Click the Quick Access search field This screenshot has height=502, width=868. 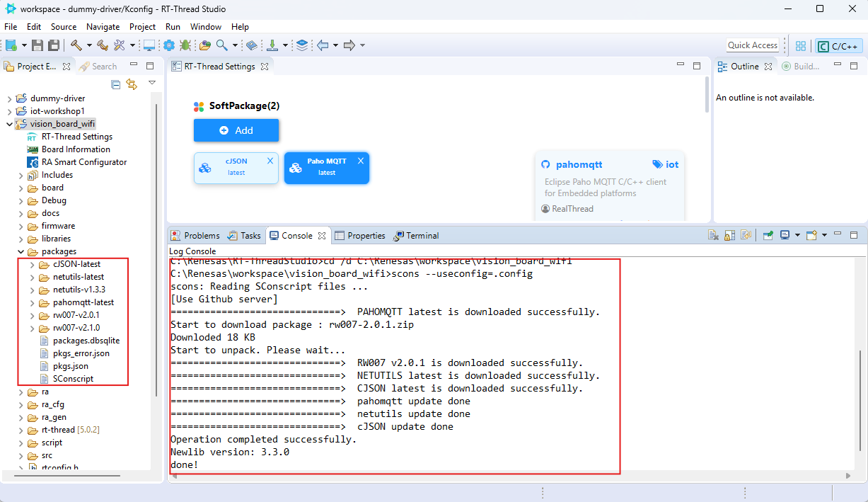click(x=752, y=45)
